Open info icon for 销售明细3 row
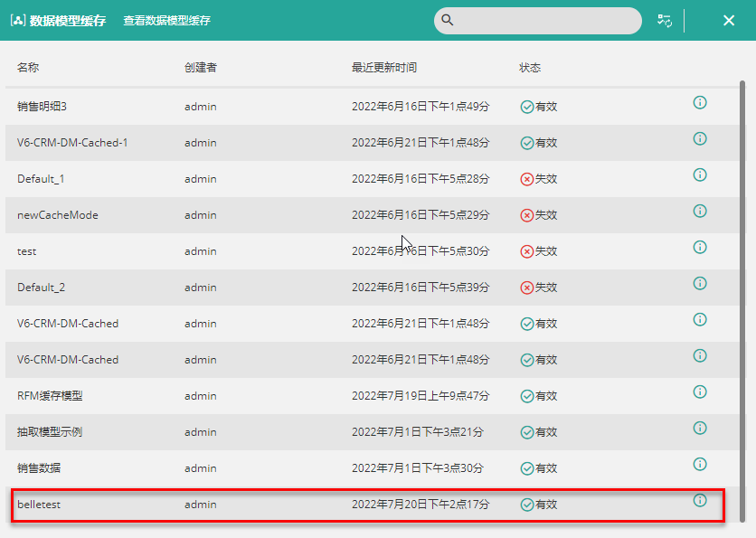The image size is (756, 538). tap(699, 103)
